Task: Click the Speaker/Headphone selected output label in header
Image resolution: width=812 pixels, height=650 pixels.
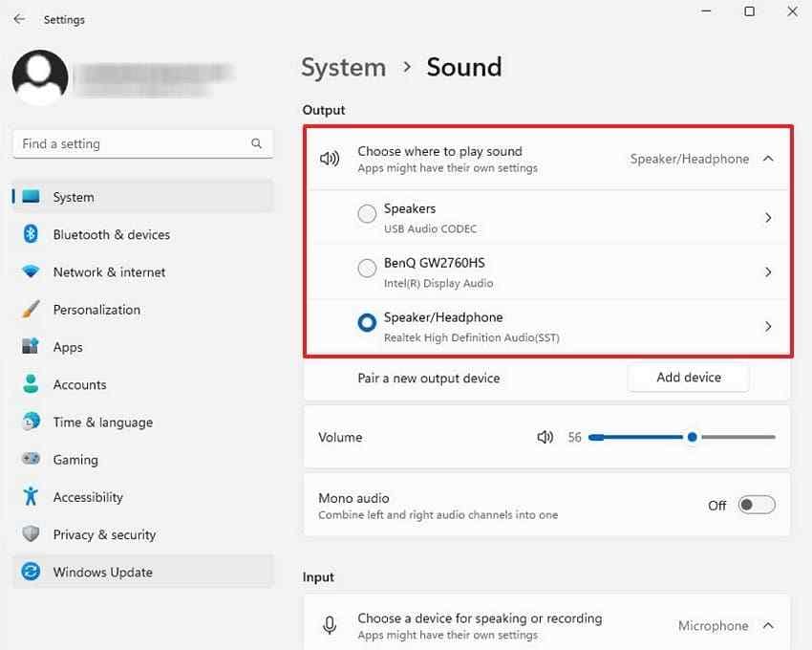Action: click(690, 159)
